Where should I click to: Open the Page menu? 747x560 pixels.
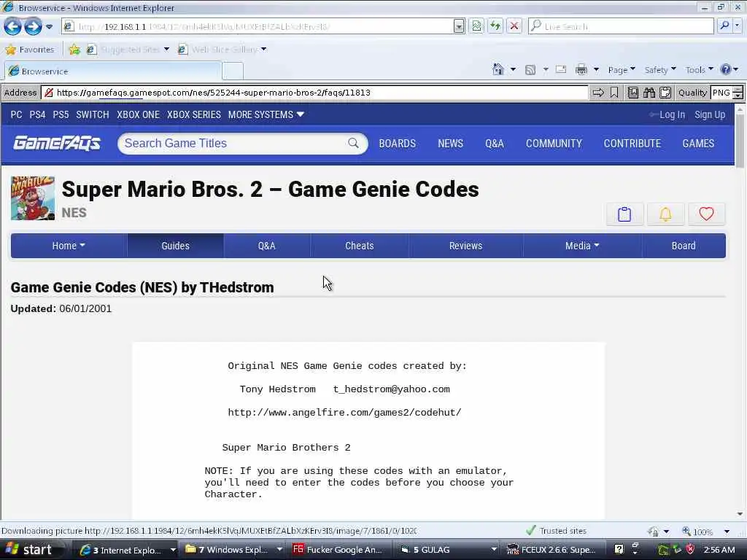tap(622, 70)
